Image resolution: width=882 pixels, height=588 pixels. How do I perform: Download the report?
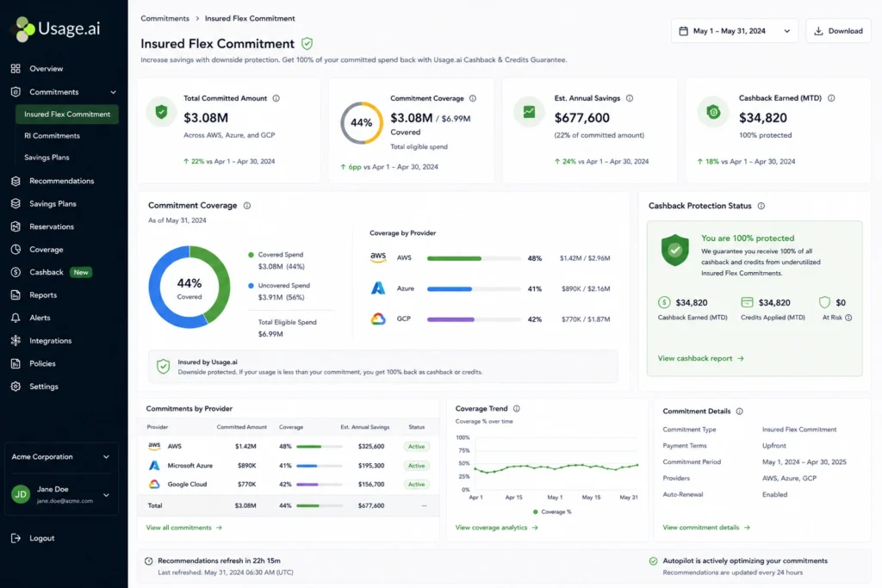coord(838,31)
